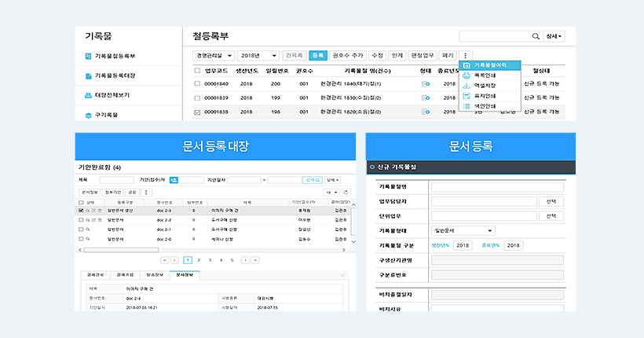Go to the previous page arrow
This screenshot has height=338, width=644.
175,260
